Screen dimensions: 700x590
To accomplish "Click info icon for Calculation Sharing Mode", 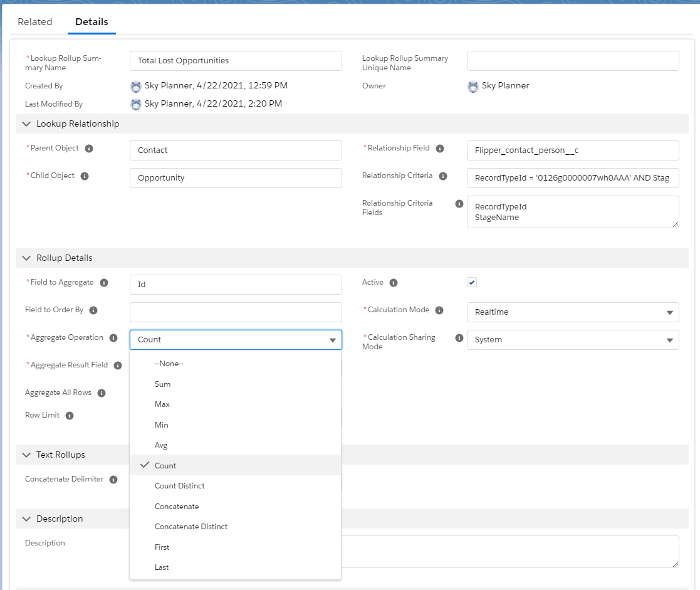I will 459,338.
